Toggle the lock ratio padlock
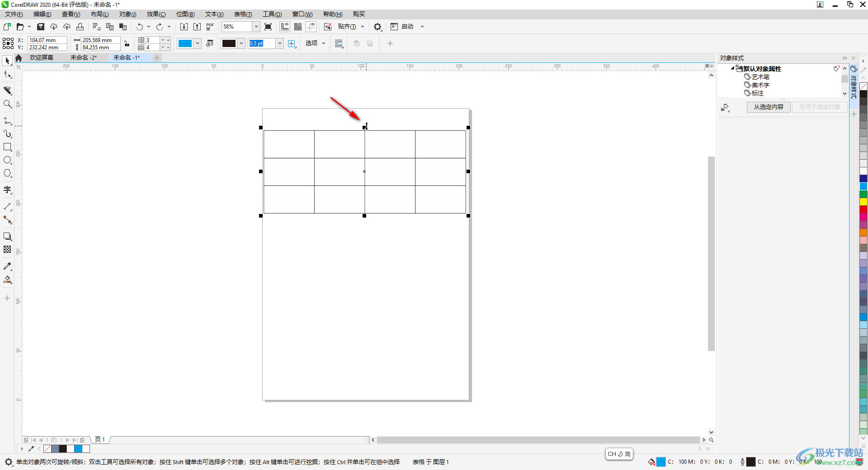 coord(127,43)
